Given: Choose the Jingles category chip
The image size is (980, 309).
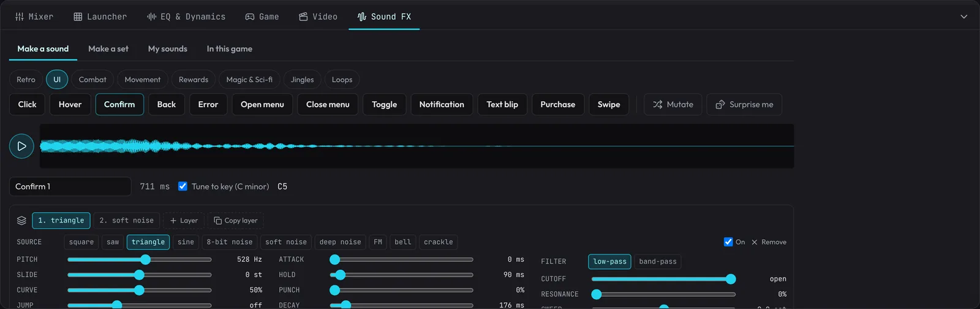Looking at the screenshot, I should [x=302, y=80].
